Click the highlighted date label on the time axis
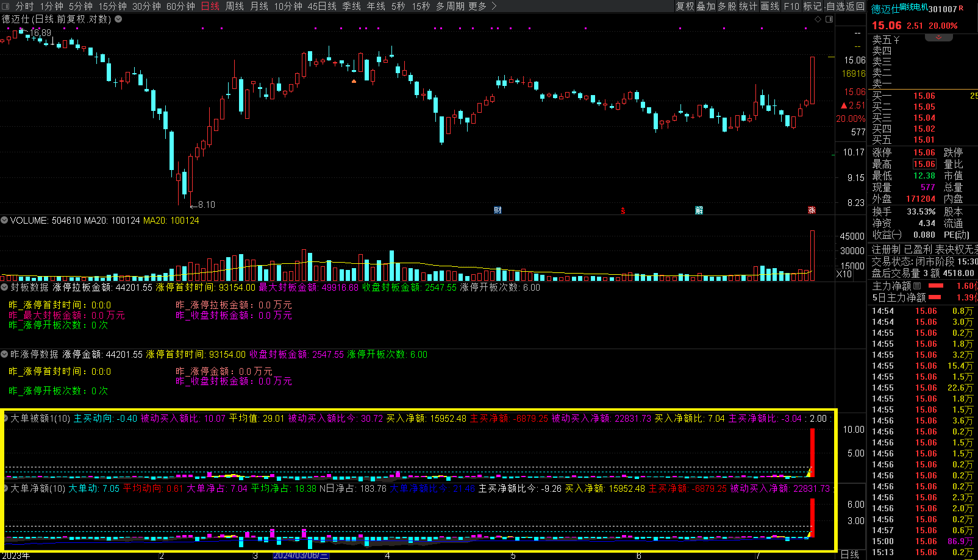 click(x=301, y=555)
